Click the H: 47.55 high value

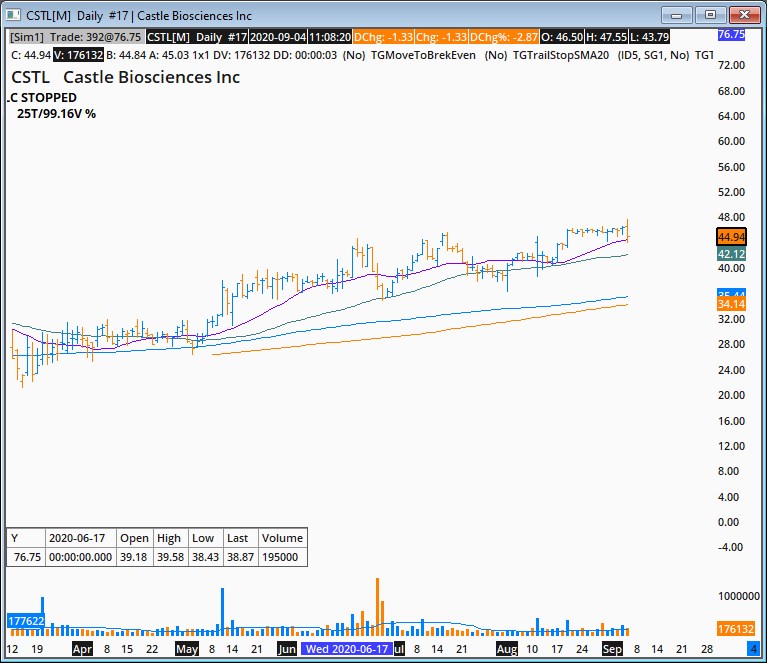pyautogui.click(x=607, y=37)
